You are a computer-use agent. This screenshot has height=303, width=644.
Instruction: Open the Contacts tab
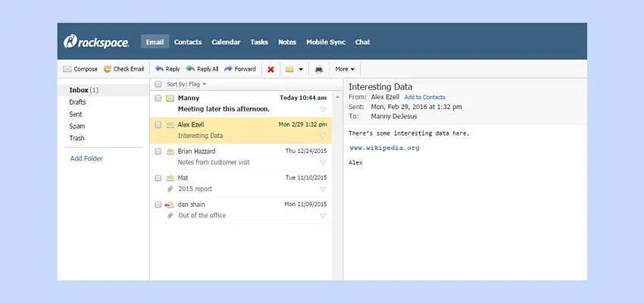[188, 42]
